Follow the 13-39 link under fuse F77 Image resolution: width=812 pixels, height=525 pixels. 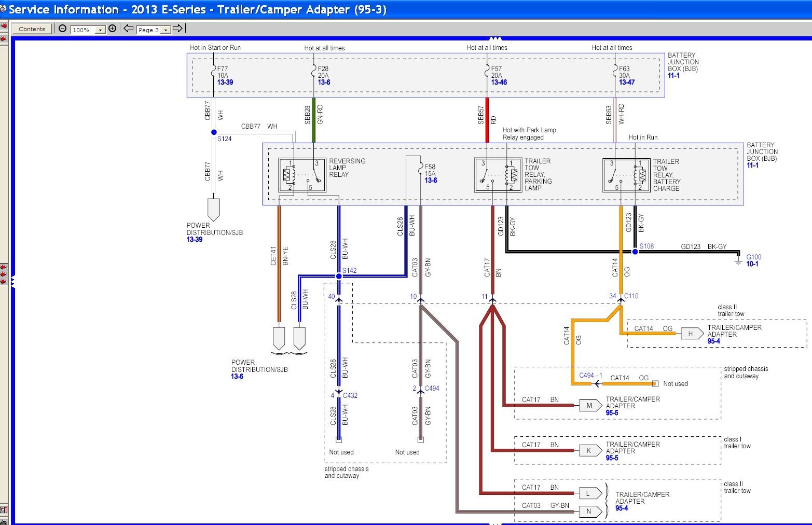[225, 82]
